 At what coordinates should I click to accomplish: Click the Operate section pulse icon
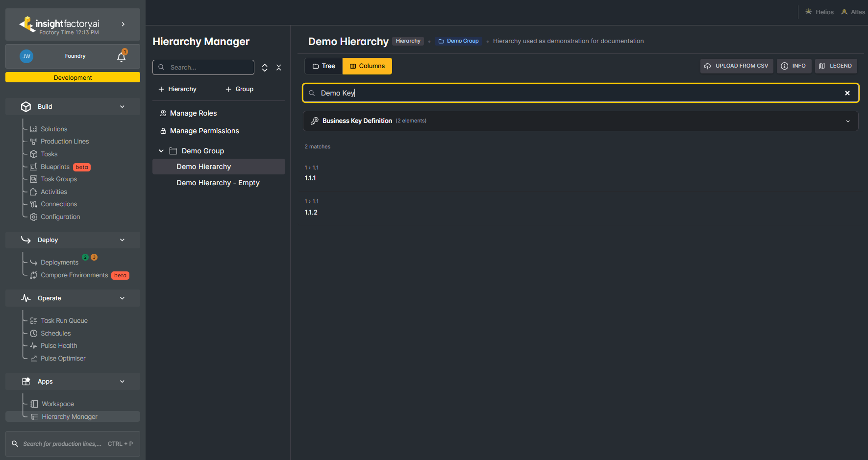point(26,298)
